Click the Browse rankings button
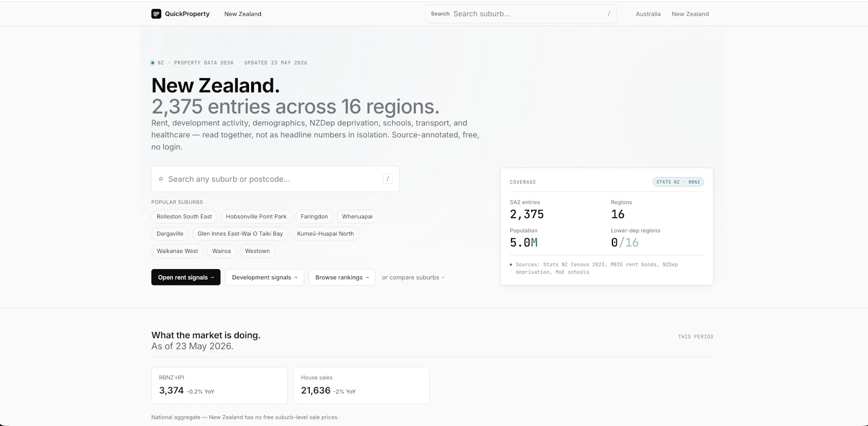The image size is (868, 426). click(x=342, y=277)
